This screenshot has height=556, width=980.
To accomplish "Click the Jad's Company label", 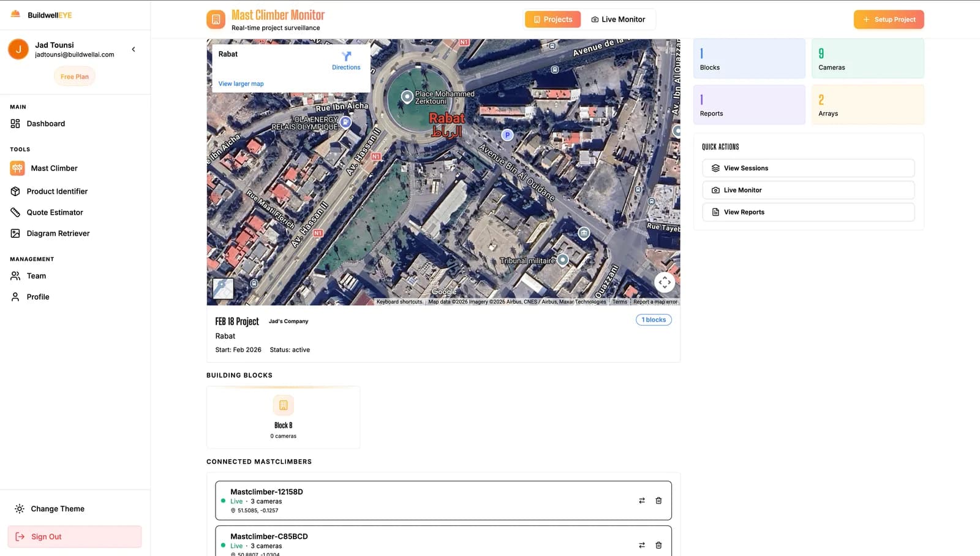I will [288, 321].
